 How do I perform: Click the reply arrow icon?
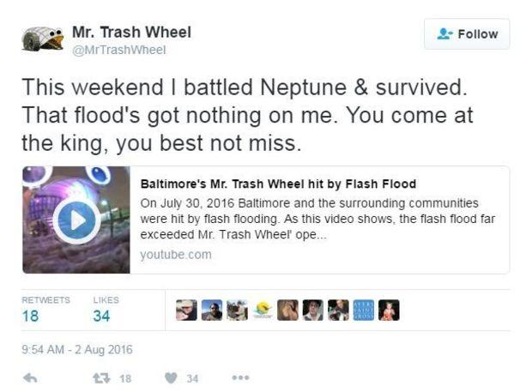[x=30, y=377]
